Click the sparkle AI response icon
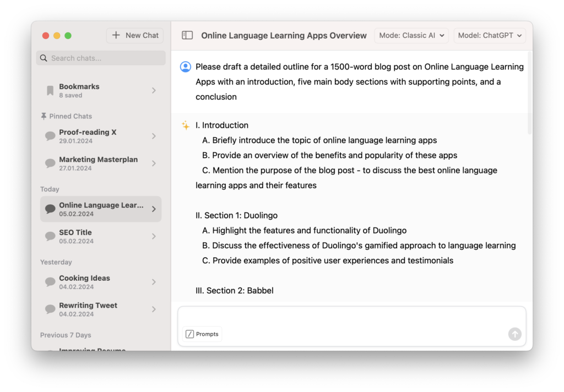564x392 pixels. pyautogui.click(x=186, y=125)
